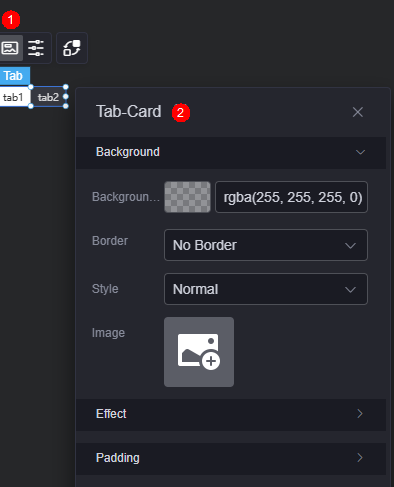Click the blue Tab widget label
Image resolution: width=394 pixels, height=487 pixels.
(15, 76)
